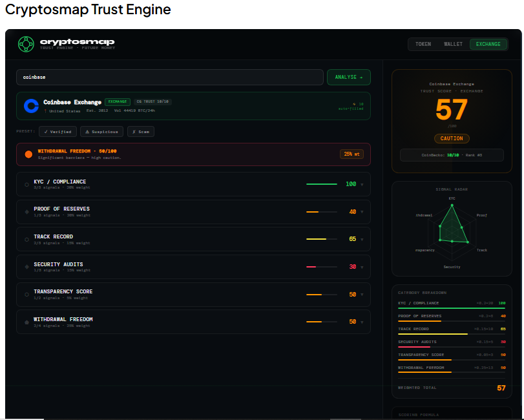The height and width of the screenshot is (420, 524).
Task: Click the SECURITY AUDITS row title
Action: coord(58,264)
